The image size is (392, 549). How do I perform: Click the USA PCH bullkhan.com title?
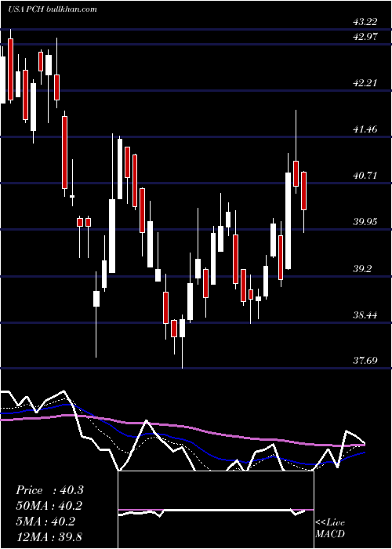coord(53,9)
